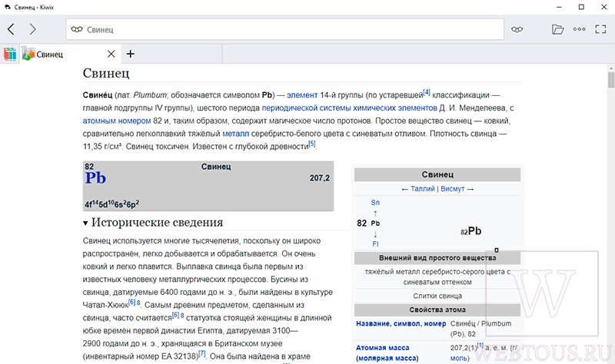The width and height of the screenshot is (615, 364).
Task: Maximize the Kiwix window
Action: (581, 7)
